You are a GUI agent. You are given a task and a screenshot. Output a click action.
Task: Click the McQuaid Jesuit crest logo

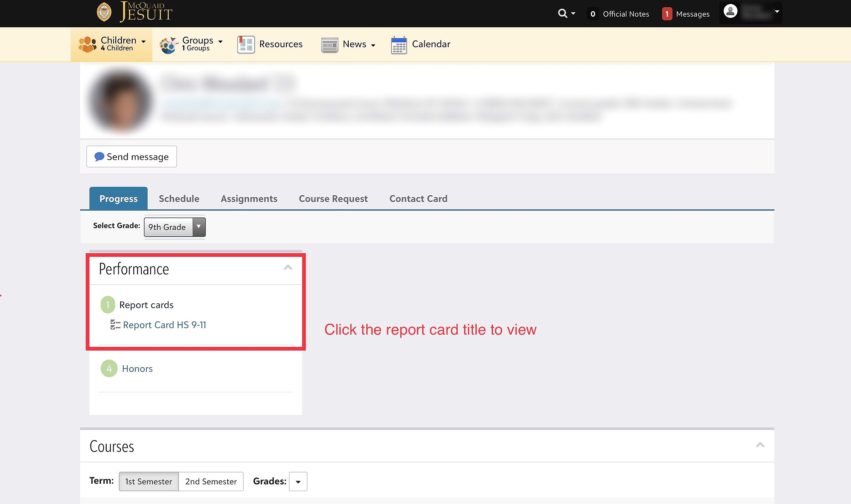104,12
